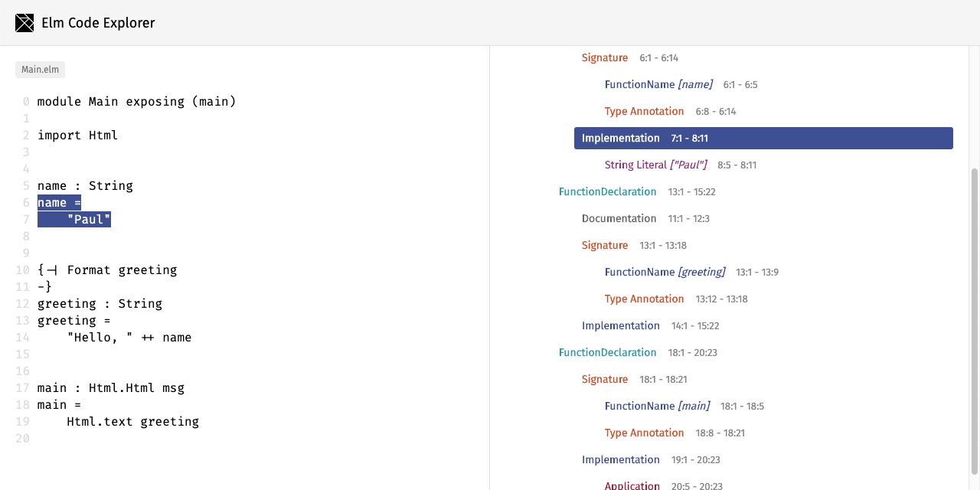This screenshot has width=980, height=490.
Task: Open the Main.elm file tab
Action: click(x=40, y=70)
